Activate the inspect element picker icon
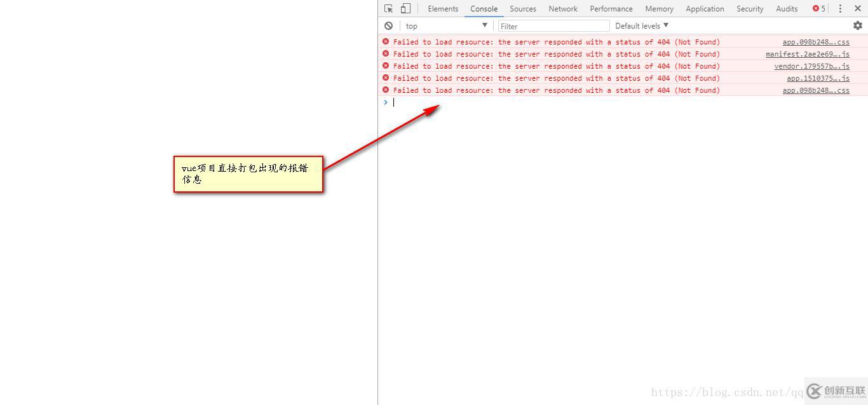Screen dimensions: 868x405 coord(388,8)
